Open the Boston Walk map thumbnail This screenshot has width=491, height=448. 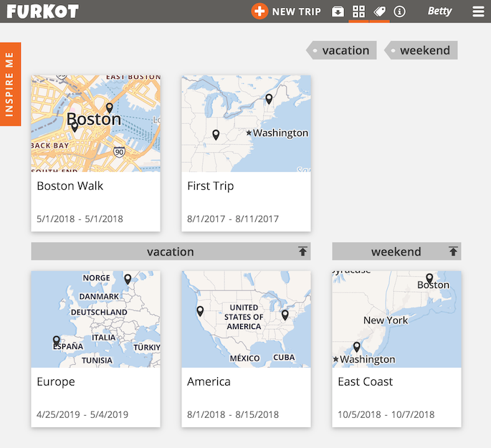[96, 123]
